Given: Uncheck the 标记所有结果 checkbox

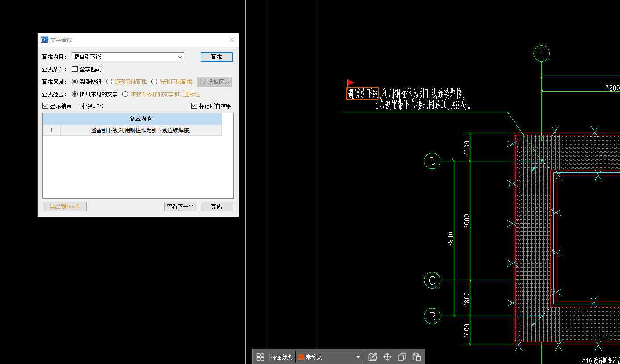Looking at the screenshot, I should 194,106.
